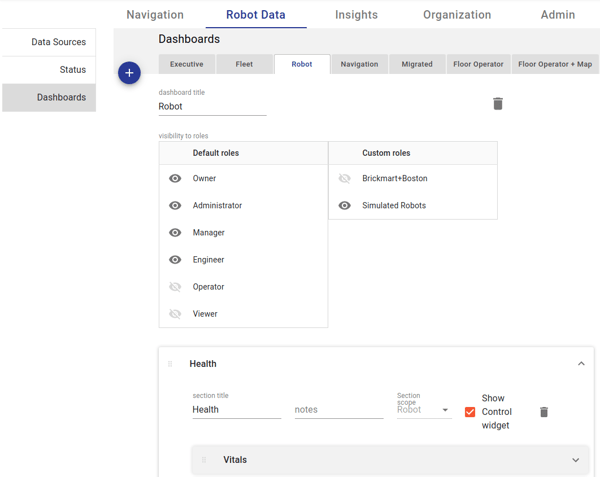Image resolution: width=600 pixels, height=477 pixels.
Task: Open the Insights top menu
Action: point(356,15)
